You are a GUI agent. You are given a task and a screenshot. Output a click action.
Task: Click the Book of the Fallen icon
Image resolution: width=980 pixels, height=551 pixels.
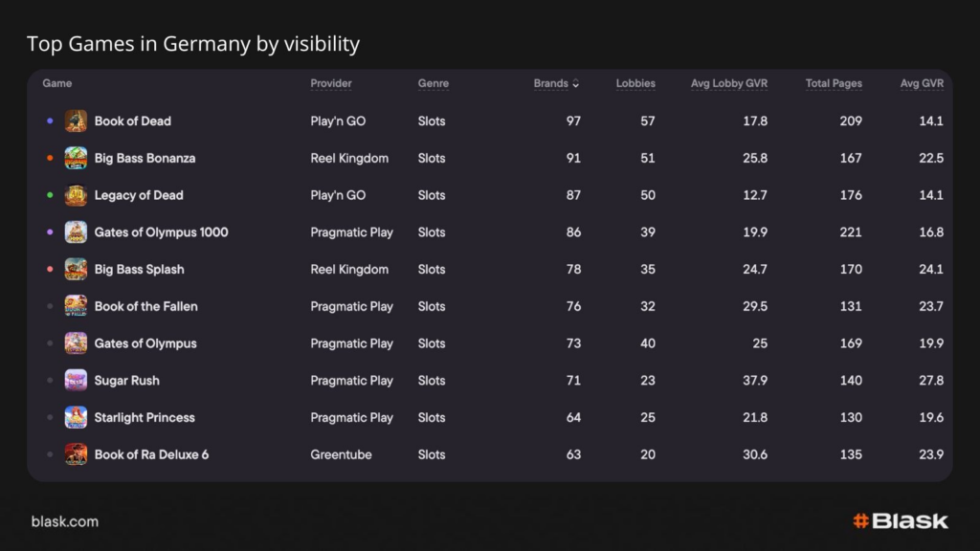tap(76, 307)
